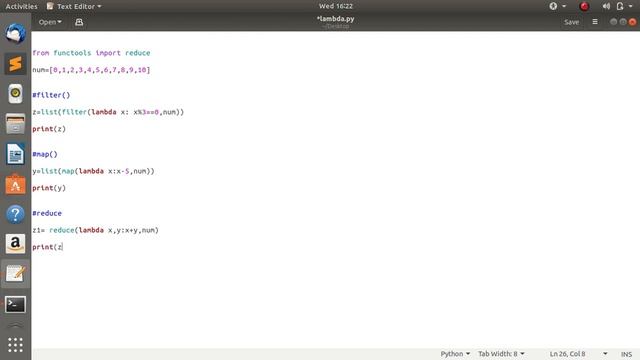Open the Terminal from the dock
Image resolution: width=640 pixels, height=360 pixels.
point(16,304)
